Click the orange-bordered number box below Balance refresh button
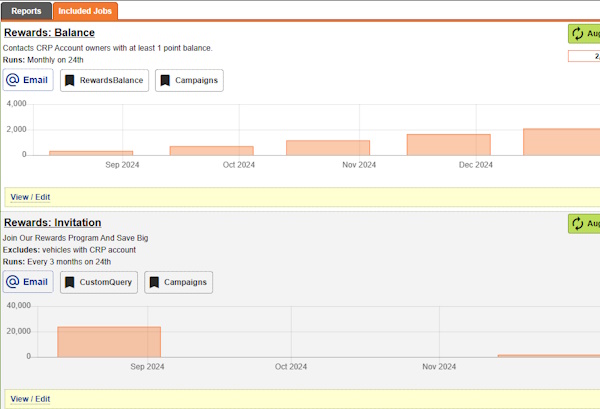This screenshot has height=409, width=600. [584, 56]
